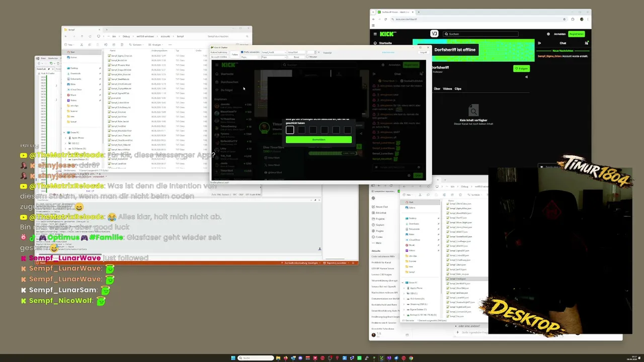Click 'Registrieren' in Chrome's Kick header

pos(576,34)
